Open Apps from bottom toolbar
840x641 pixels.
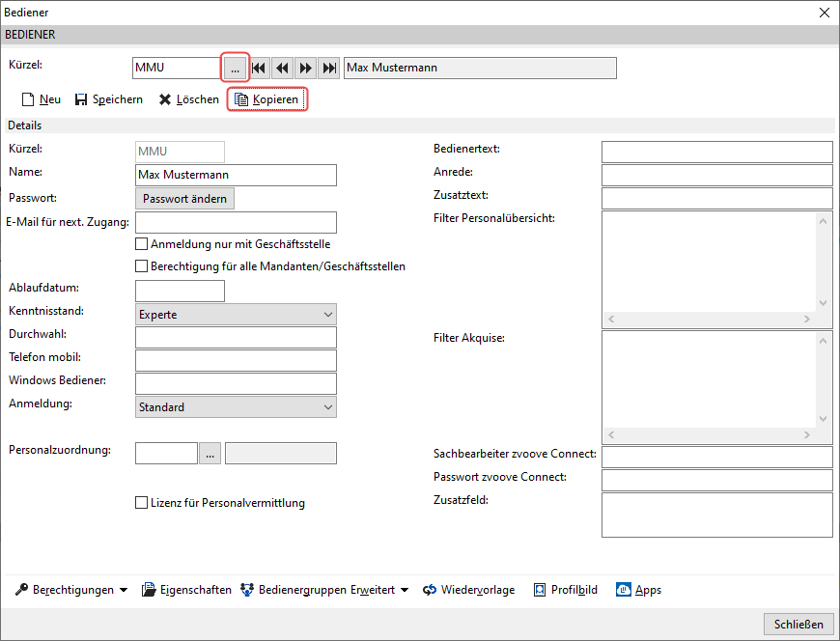pyautogui.click(x=638, y=590)
